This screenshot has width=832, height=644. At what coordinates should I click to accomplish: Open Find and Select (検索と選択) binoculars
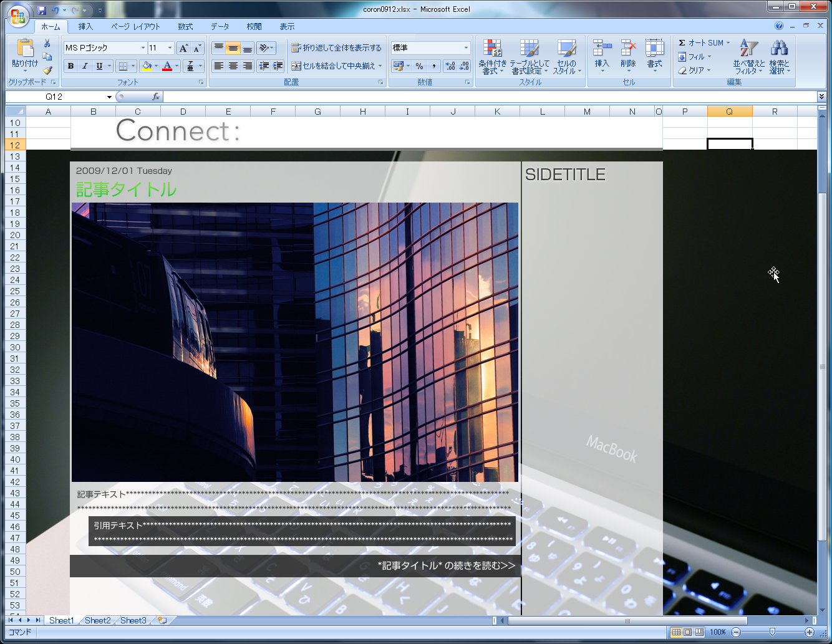(x=779, y=57)
